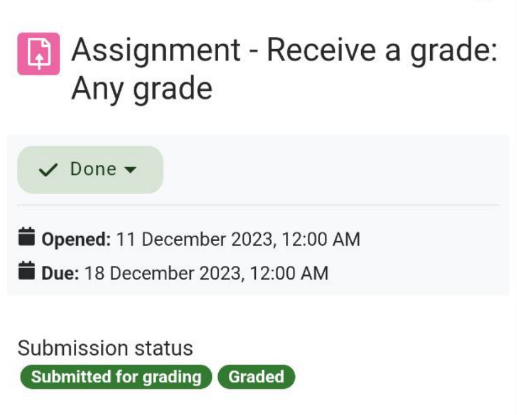Click the Submission status heading
Screen dimensions: 517x415
pyautogui.click(x=105, y=348)
